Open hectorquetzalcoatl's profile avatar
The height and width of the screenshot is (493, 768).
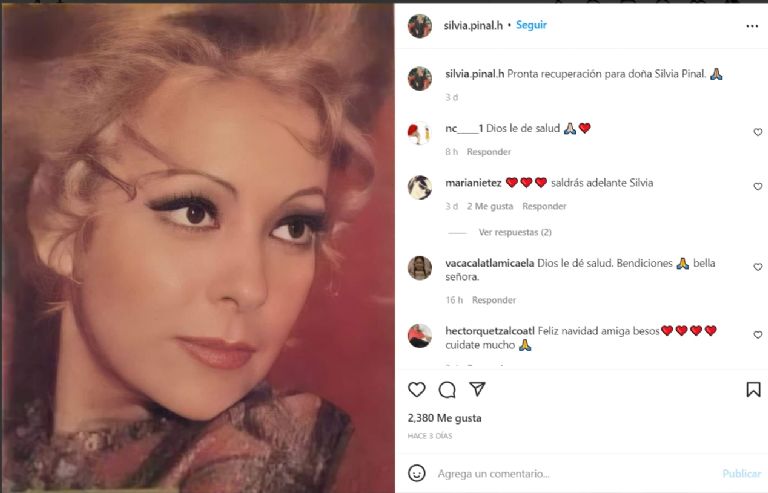point(420,336)
